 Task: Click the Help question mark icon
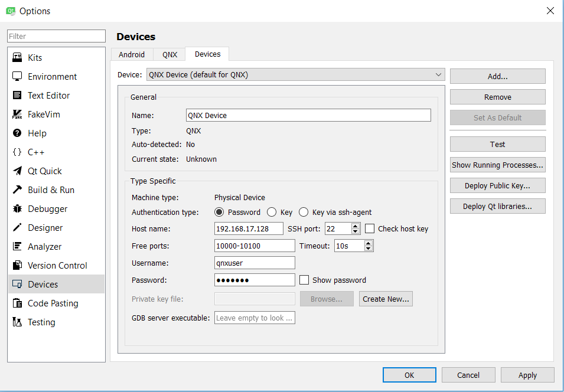pyautogui.click(x=17, y=133)
